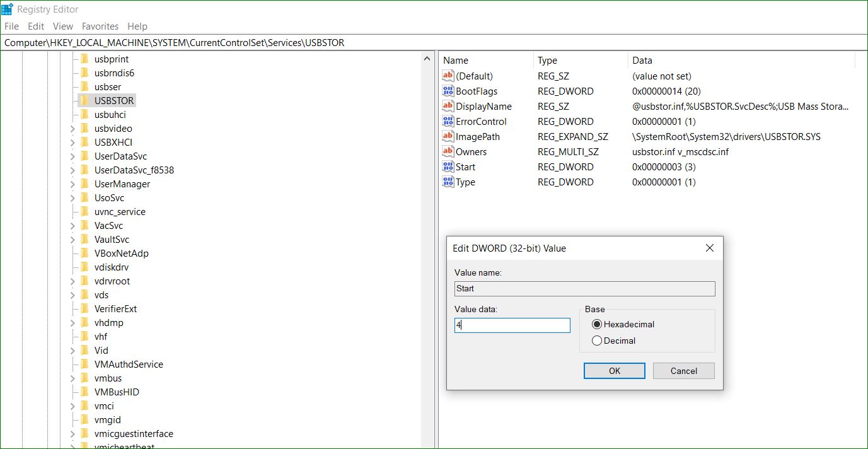Click Cancel in the Edit DWORD dialog
868x449 pixels.
click(683, 370)
